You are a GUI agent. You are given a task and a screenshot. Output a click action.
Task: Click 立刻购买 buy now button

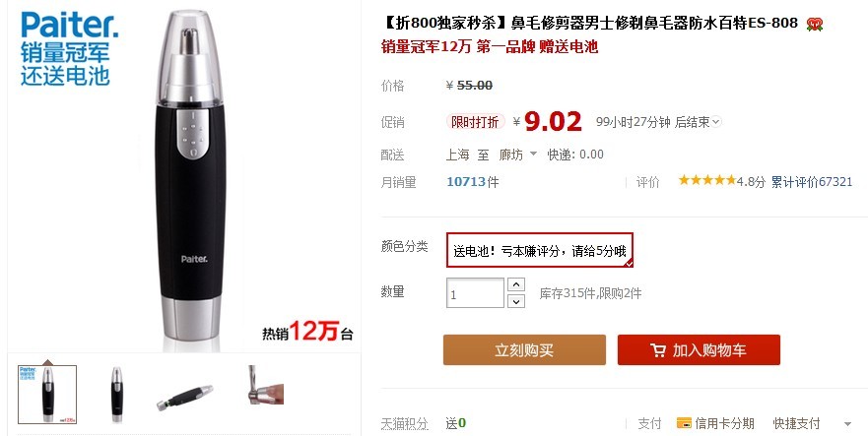[x=524, y=349]
